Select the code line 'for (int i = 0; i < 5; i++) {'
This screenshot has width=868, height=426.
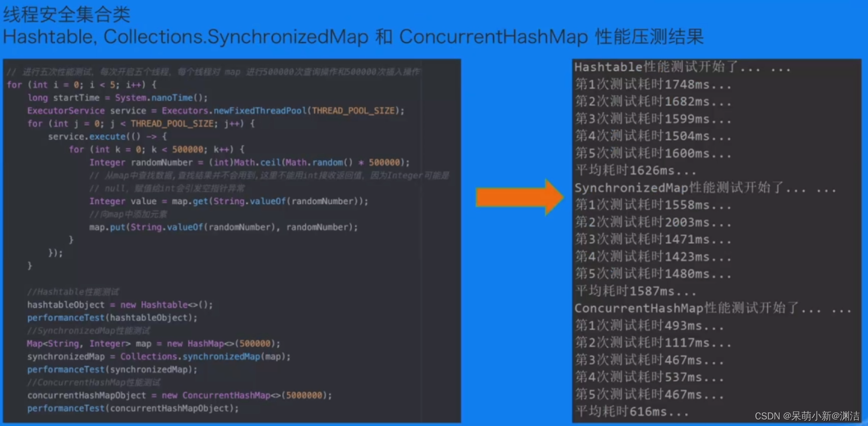[82, 85]
